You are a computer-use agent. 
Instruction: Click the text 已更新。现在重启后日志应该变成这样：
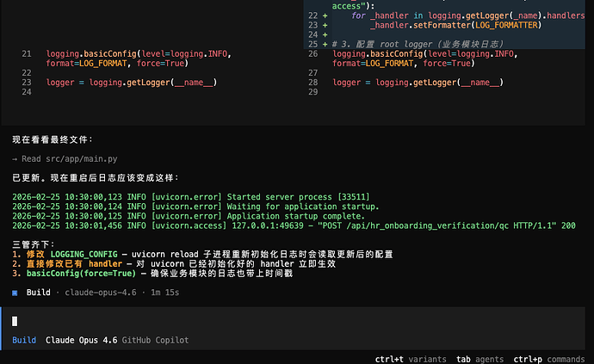96,178
